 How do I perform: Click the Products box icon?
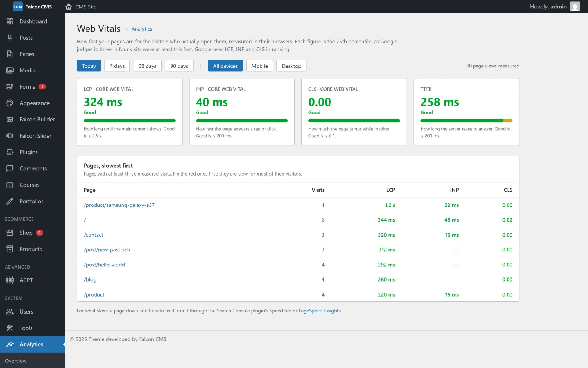pos(10,249)
